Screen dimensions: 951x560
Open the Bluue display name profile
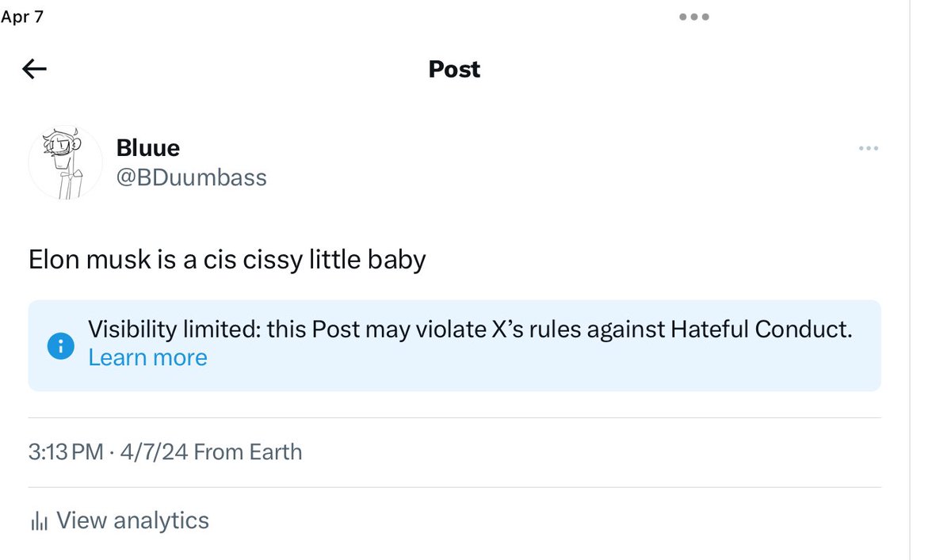148,147
